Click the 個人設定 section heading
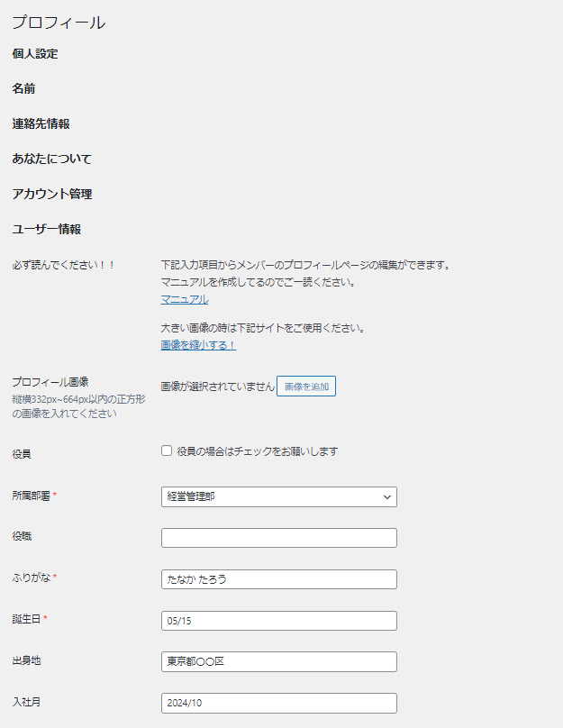This screenshot has height=728, width=563. coord(35,54)
